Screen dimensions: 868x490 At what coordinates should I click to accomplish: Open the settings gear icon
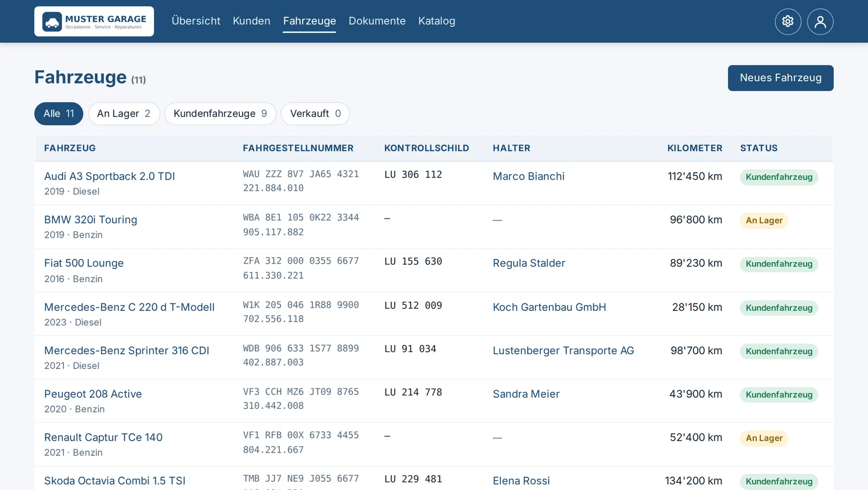788,22
